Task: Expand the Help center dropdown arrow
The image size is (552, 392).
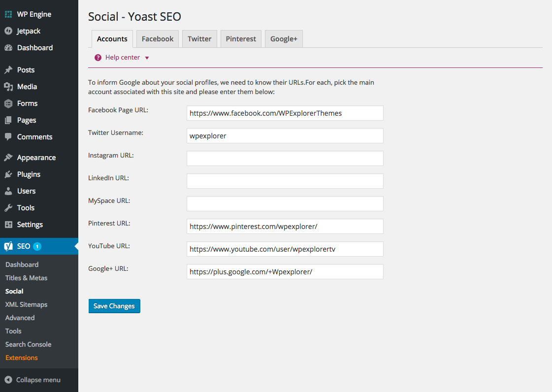Action: point(147,58)
